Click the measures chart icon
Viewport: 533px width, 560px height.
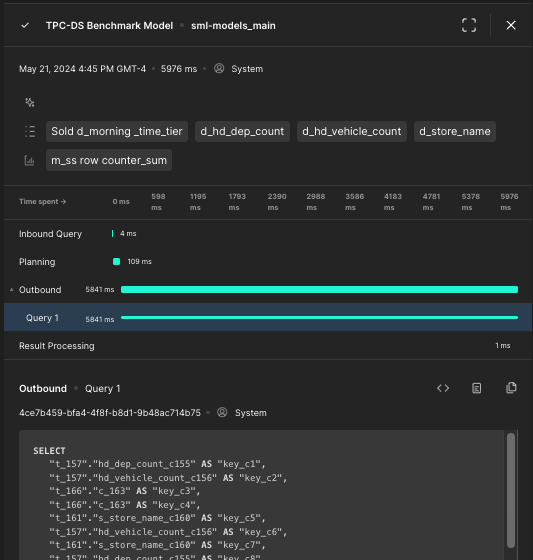(x=29, y=160)
